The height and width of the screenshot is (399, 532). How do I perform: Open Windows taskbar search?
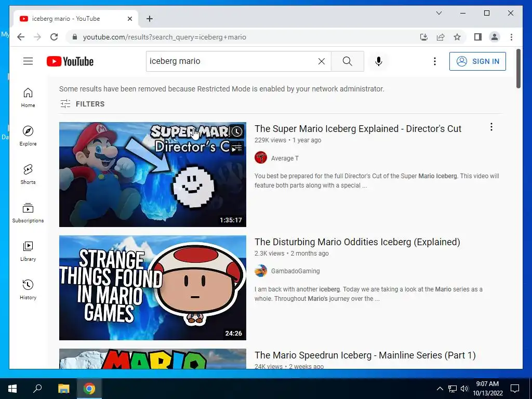tap(37, 389)
